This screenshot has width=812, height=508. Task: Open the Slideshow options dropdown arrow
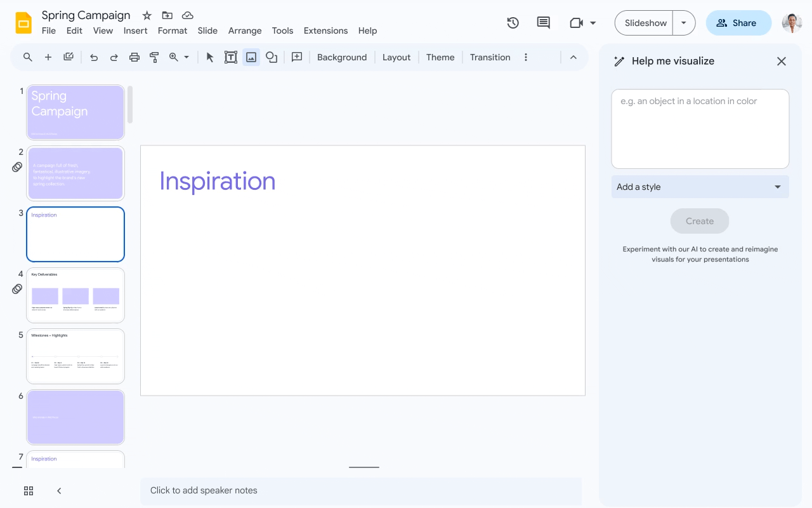pyautogui.click(x=684, y=22)
